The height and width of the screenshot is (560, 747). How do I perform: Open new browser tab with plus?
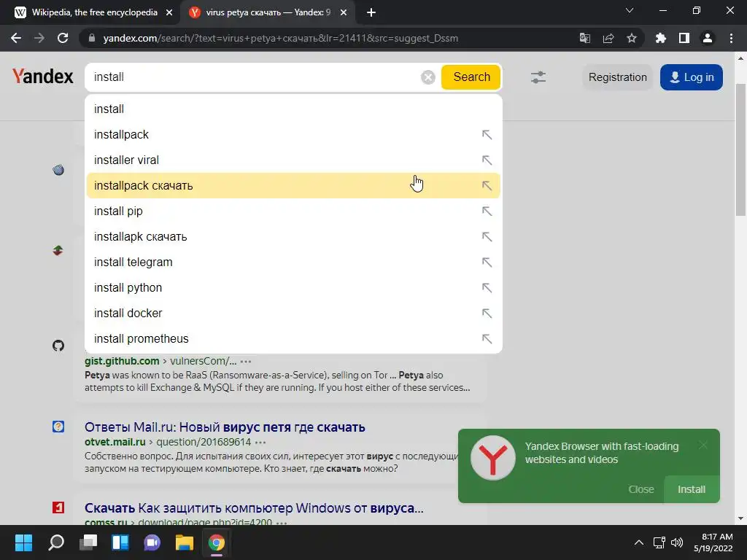(371, 12)
